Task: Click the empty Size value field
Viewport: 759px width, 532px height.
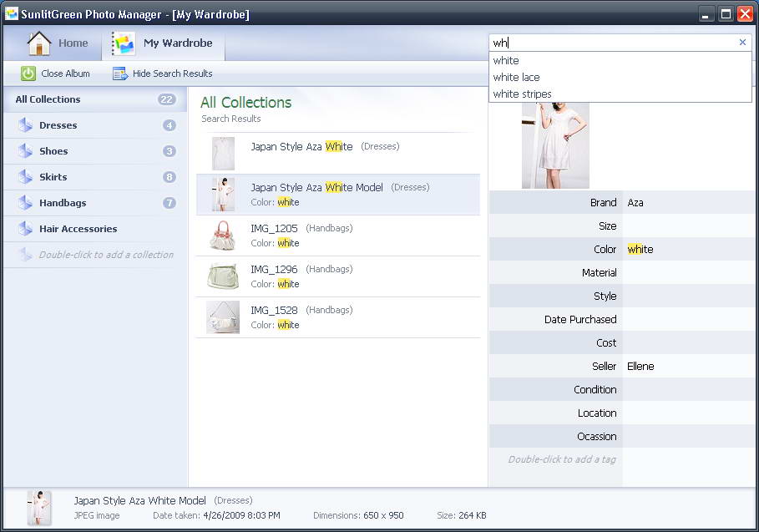Action: [x=688, y=226]
